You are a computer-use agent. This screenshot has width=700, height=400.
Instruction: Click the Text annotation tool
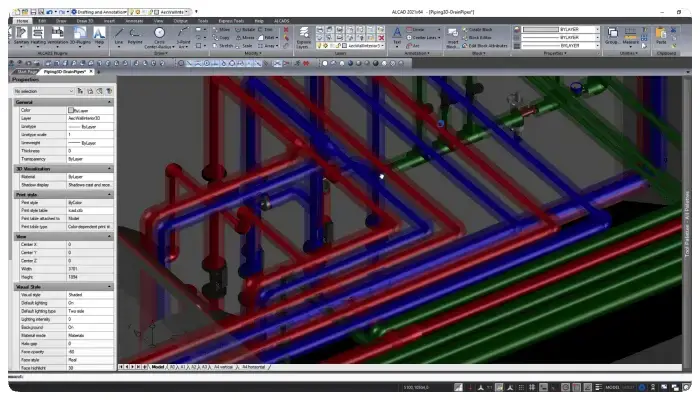396,37
